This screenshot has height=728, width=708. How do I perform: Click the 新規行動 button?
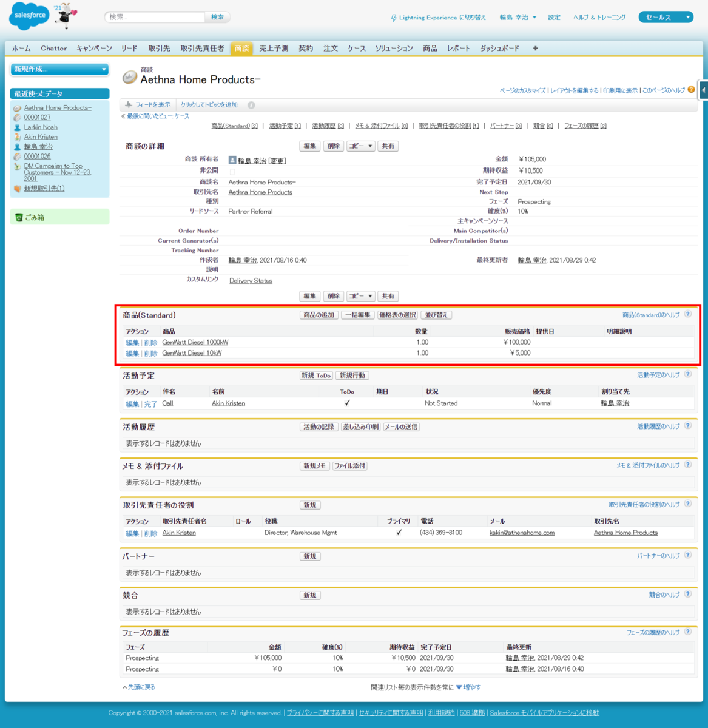352,376
